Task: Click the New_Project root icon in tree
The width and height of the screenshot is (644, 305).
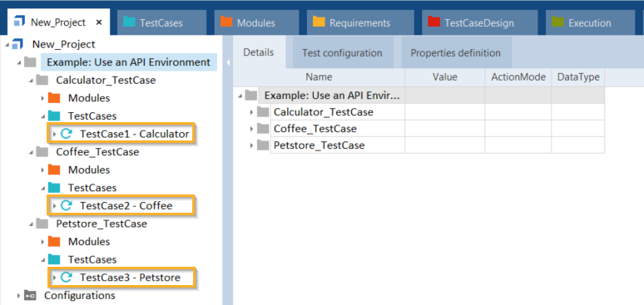Action: tap(18, 44)
